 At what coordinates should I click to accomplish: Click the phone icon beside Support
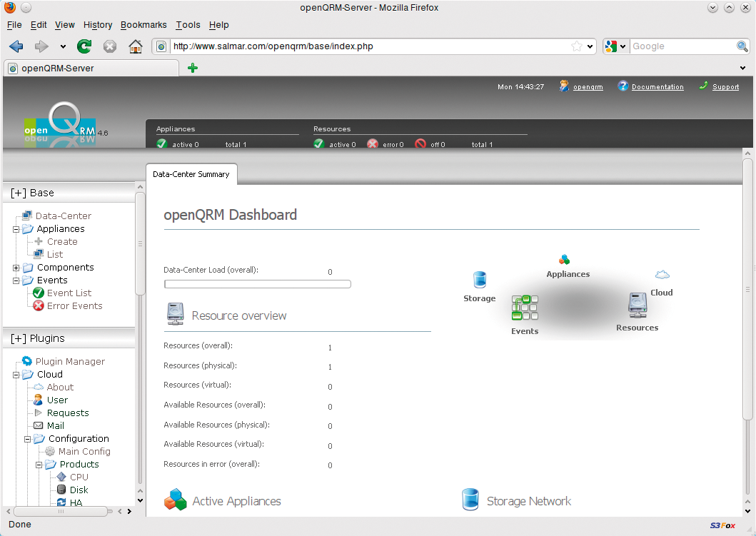tap(703, 86)
